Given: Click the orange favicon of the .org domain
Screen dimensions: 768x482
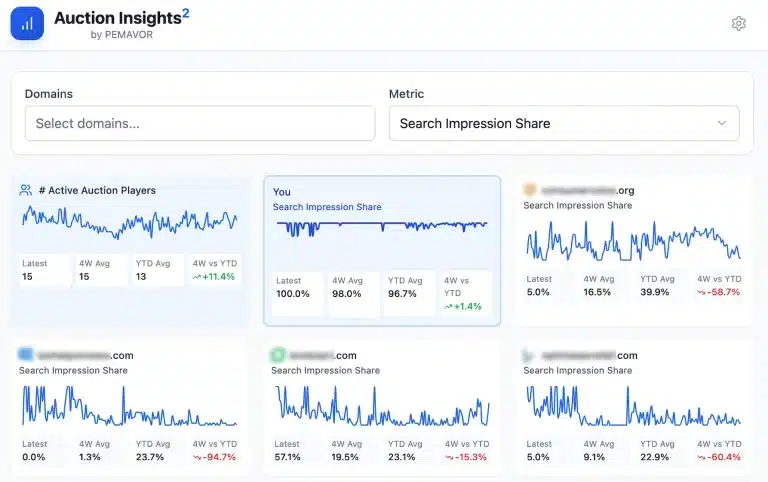Looking at the screenshot, I should tap(530, 190).
